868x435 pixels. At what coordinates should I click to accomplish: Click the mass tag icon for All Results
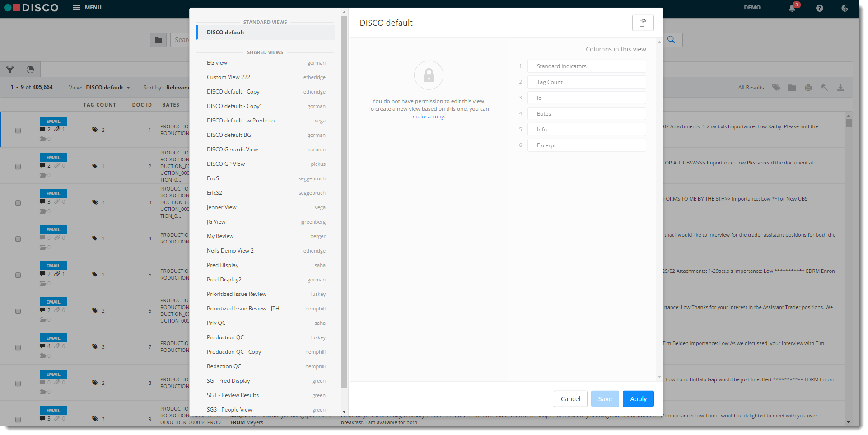point(776,88)
